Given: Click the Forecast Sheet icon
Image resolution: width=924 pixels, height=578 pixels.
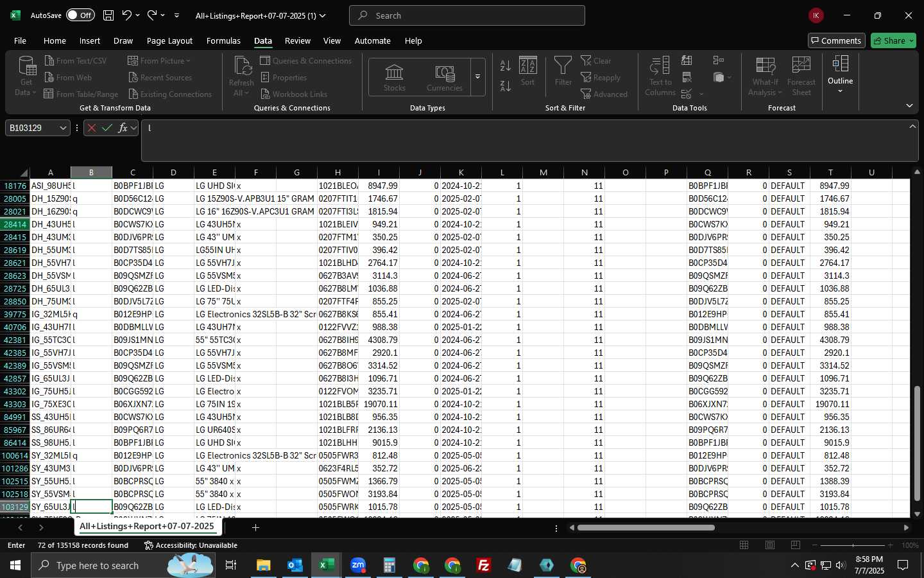Looking at the screenshot, I should point(801,76).
